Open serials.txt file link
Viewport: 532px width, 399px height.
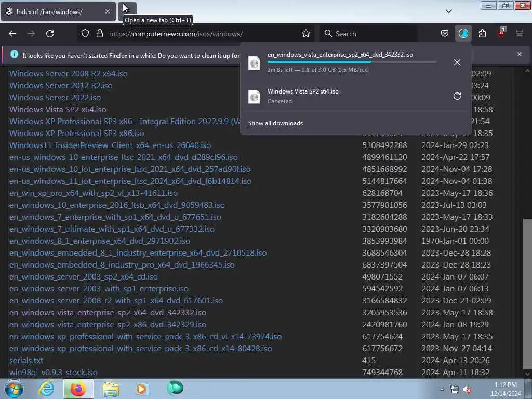26,361
